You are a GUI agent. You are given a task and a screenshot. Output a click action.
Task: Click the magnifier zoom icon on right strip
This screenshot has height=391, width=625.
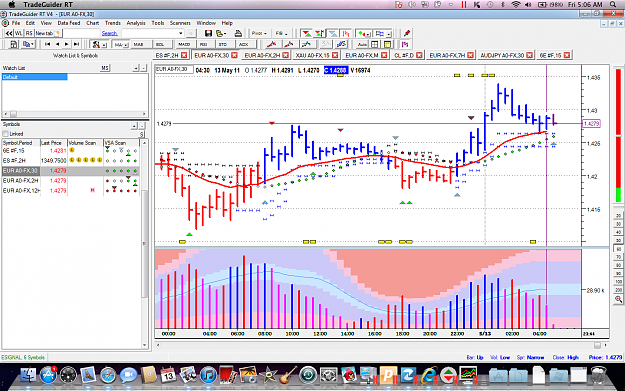(618, 299)
